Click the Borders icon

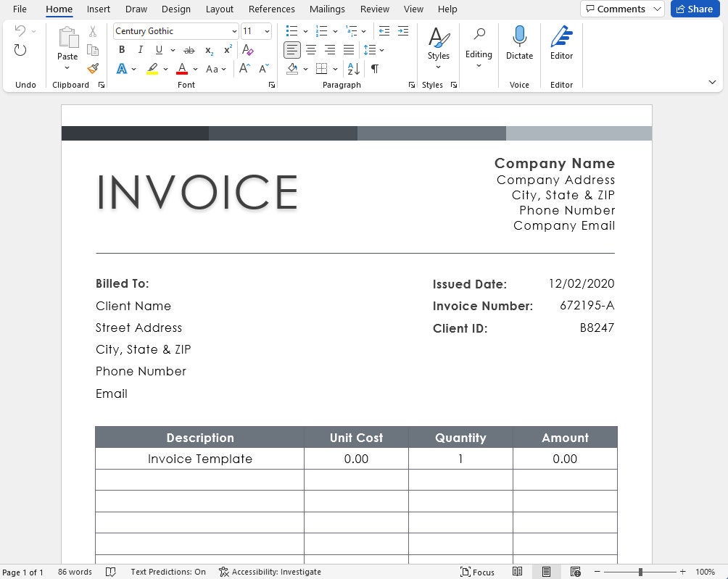[x=321, y=69]
